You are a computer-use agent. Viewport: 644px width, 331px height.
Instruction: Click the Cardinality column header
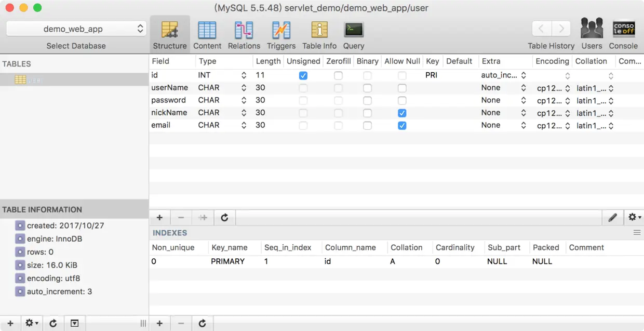click(x=458, y=248)
